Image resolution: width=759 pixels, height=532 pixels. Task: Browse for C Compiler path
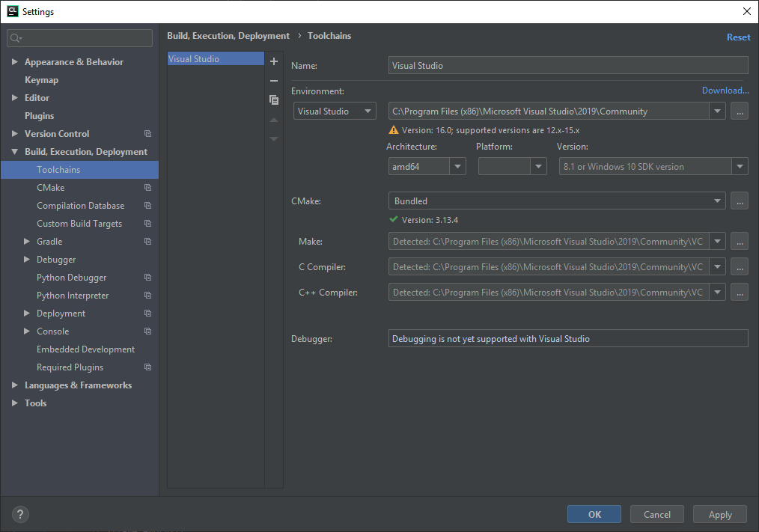(x=739, y=266)
